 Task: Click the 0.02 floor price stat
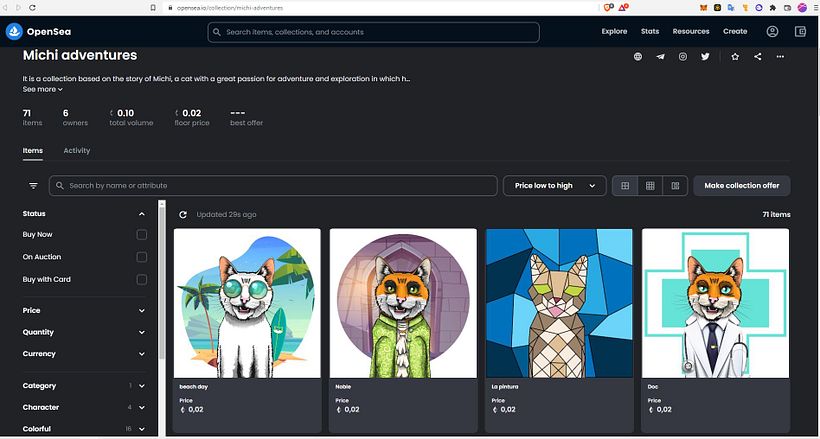click(x=192, y=117)
